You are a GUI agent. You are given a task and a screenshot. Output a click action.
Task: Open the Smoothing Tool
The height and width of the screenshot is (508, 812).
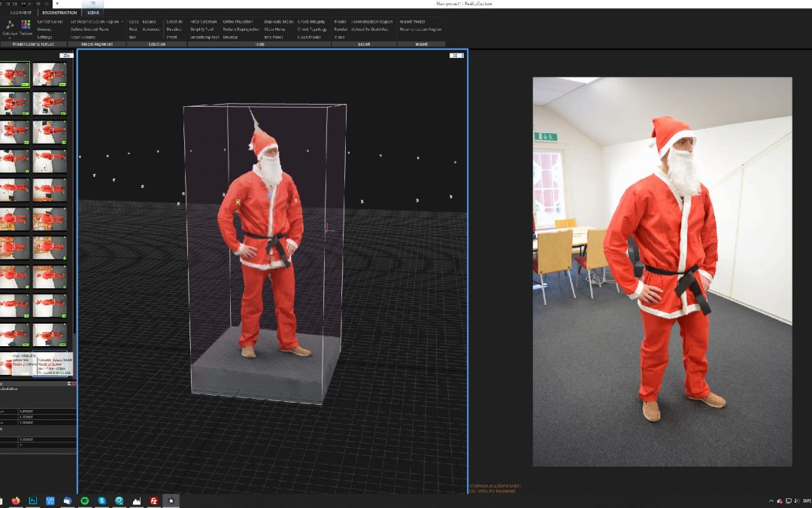click(205, 38)
